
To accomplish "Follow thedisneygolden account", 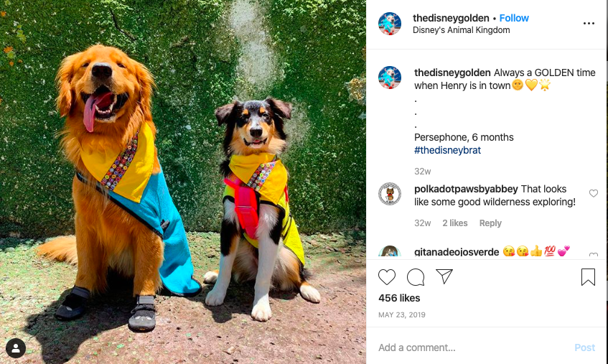I will click(514, 18).
